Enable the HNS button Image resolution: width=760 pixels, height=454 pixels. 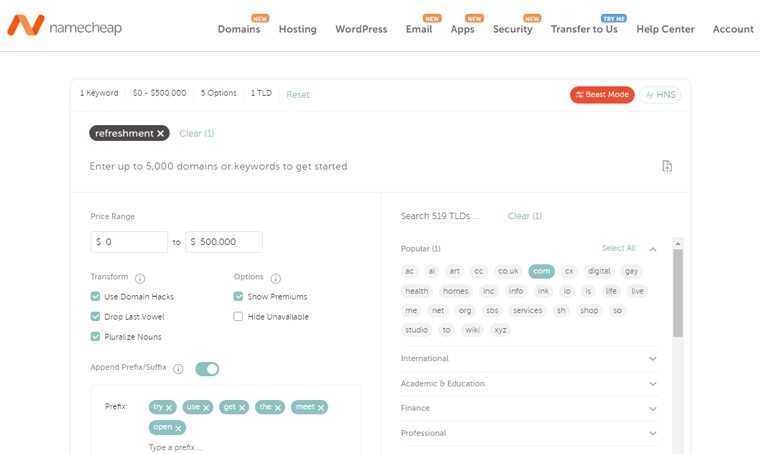coord(660,94)
